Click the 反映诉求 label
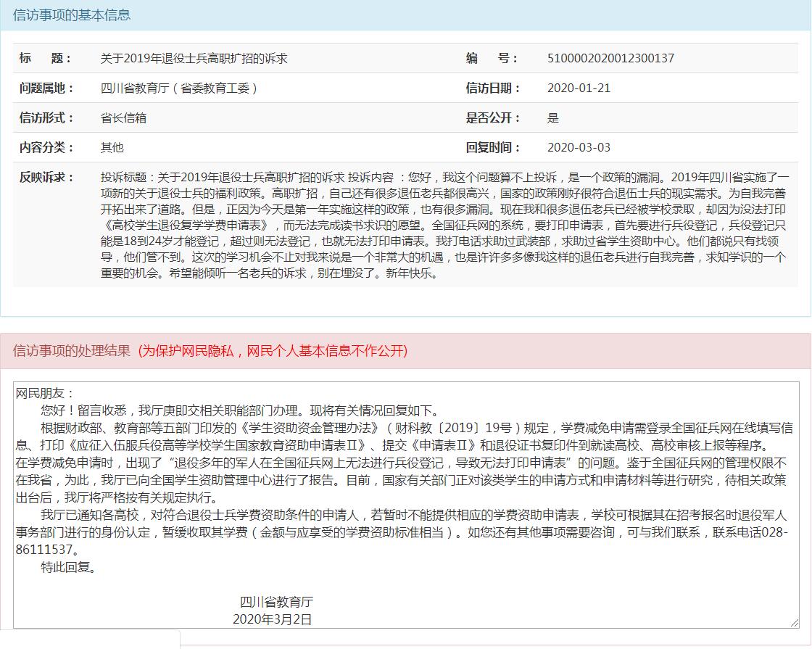 click(x=46, y=177)
